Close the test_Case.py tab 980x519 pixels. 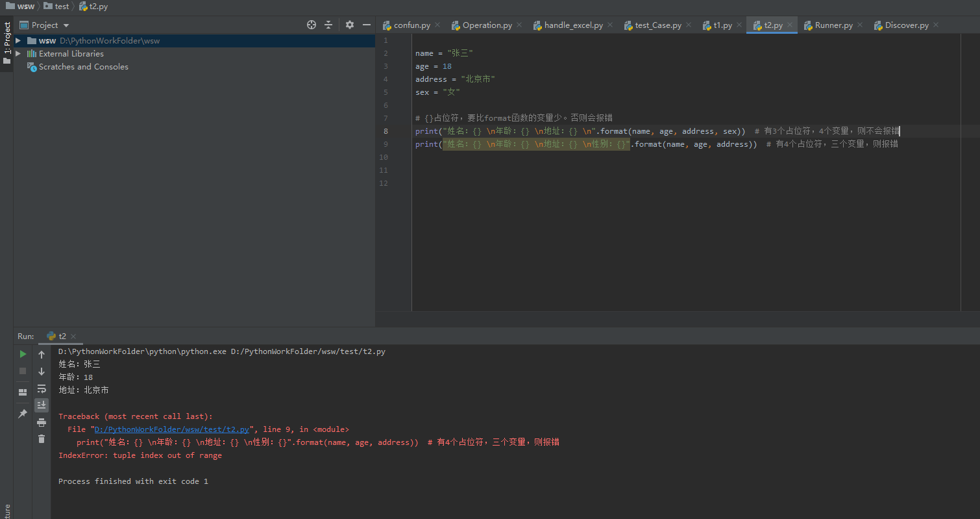point(689,25)
